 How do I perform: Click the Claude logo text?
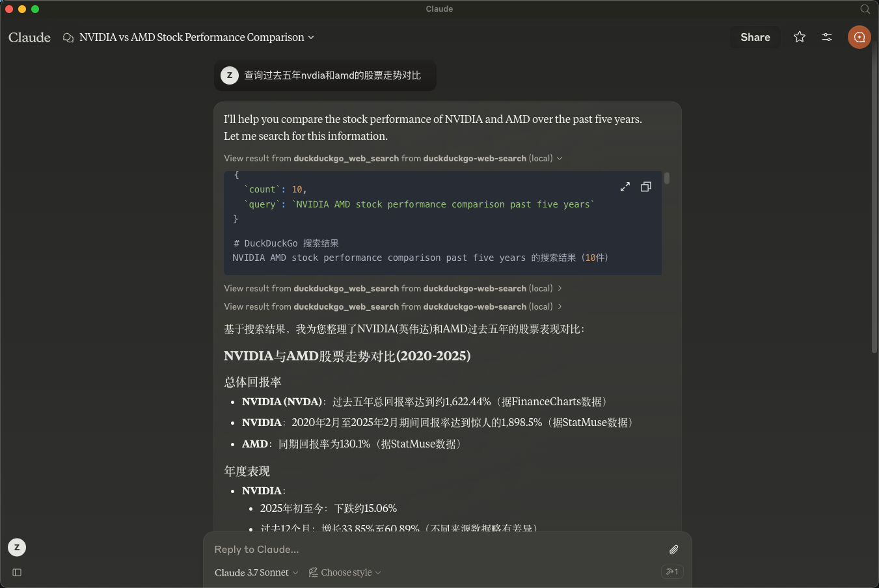pyautogui.click(x=29, y=38)
